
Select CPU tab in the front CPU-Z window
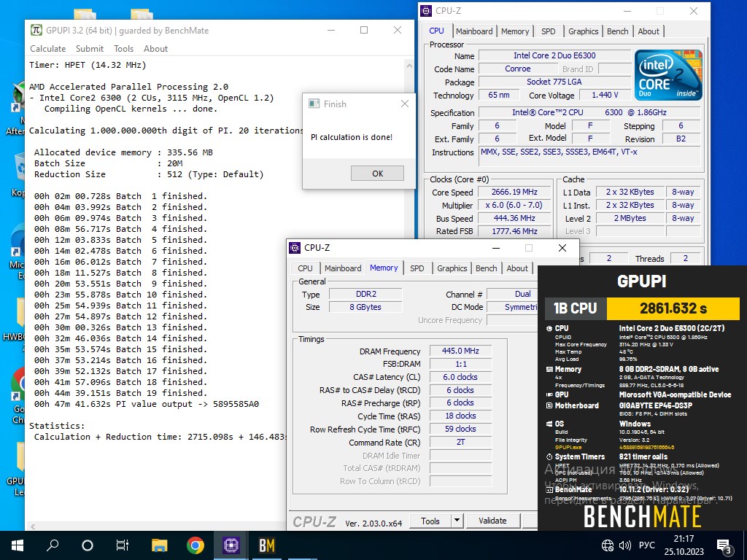[x=305, y=268]
